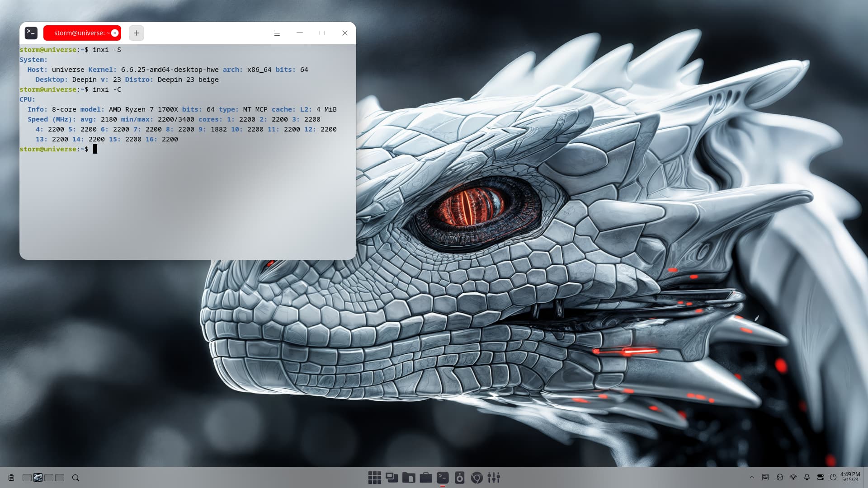Open the on-screen keyboard tray icon

click(765, 477)
